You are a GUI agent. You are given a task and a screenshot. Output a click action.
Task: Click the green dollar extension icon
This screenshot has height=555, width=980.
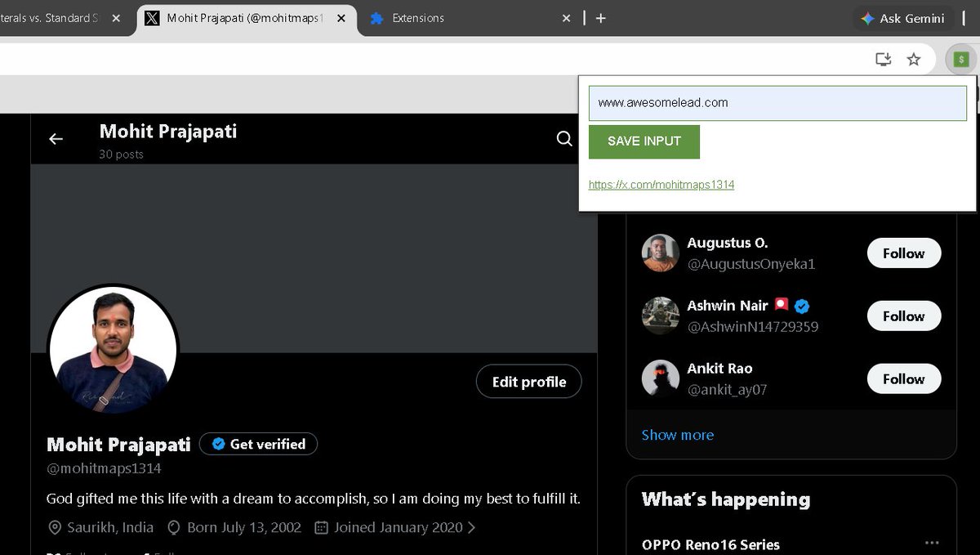click(x=961, y=59)
